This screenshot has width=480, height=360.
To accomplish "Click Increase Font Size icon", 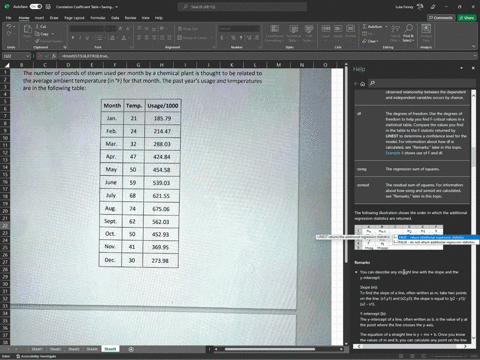I will point(120,29).
